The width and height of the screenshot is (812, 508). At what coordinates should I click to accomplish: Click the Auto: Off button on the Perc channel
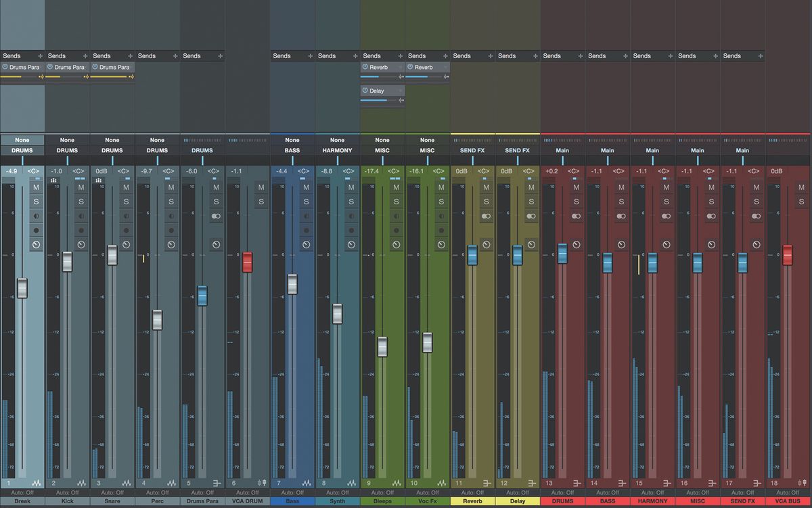(x=157, y=492)
